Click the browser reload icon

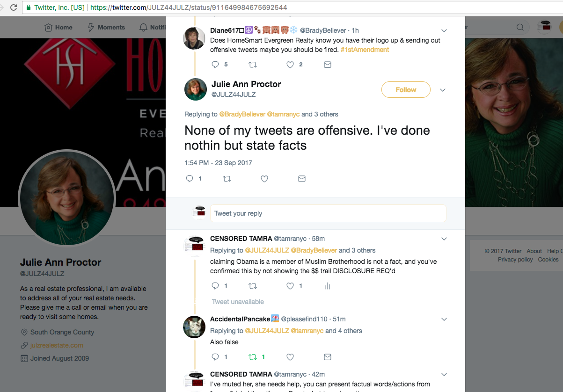coord(14,7)
